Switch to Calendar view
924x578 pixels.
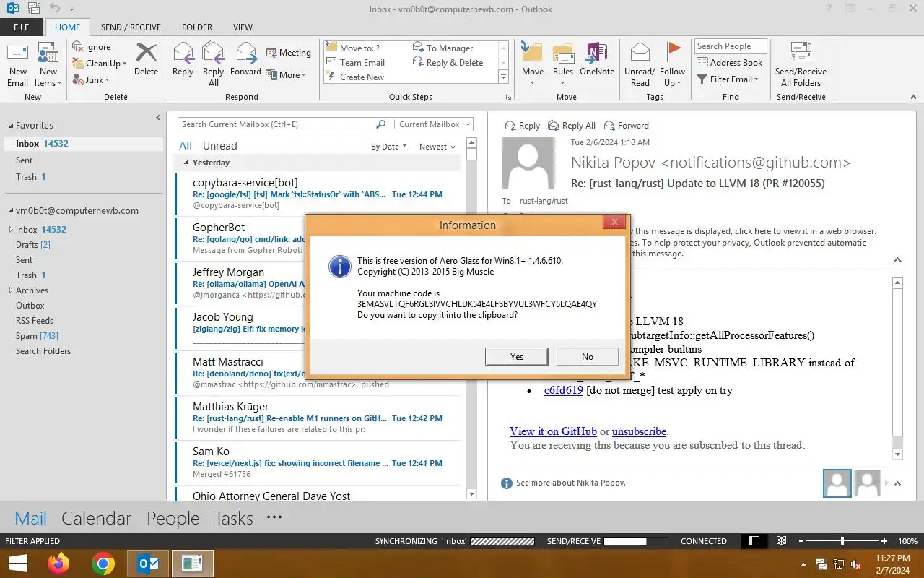96,518
